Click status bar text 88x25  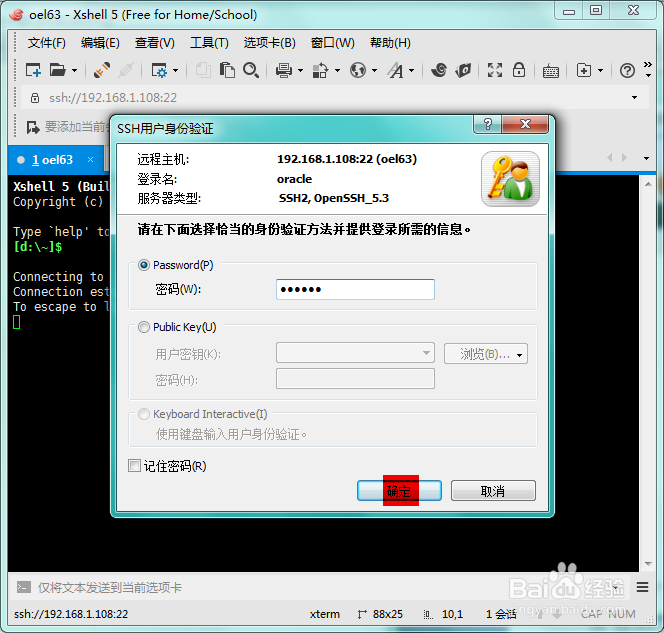pos(387,614)
